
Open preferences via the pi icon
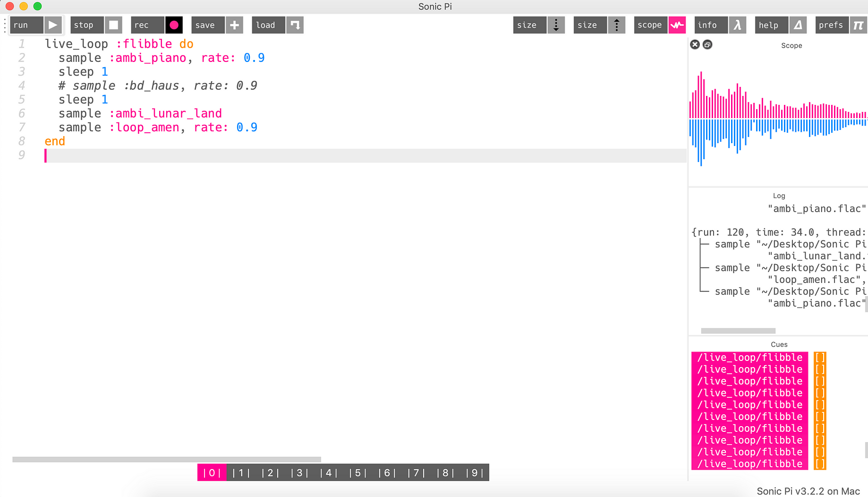pos(859,25)
